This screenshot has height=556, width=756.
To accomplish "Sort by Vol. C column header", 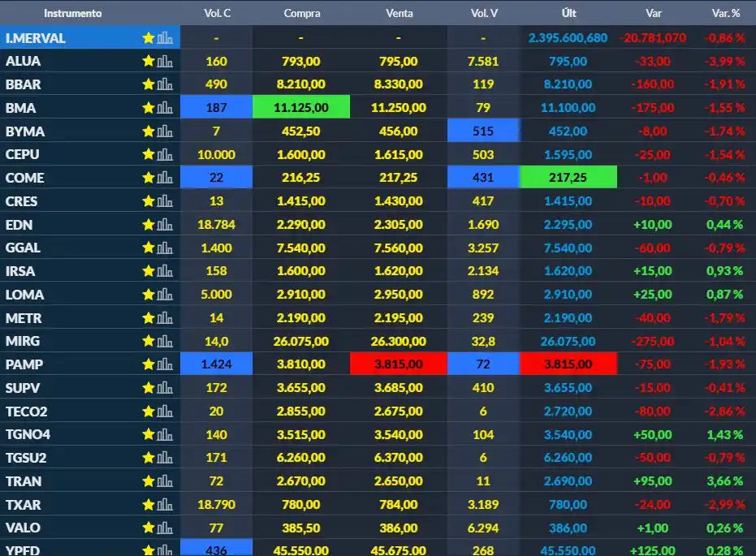I will pyautogui.click(x=217, y=13).
